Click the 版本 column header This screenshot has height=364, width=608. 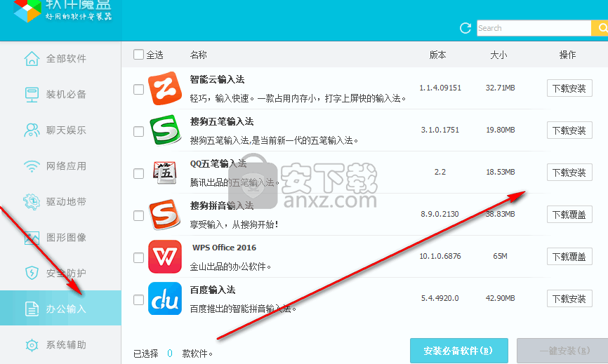pyautogui.click(x=438, y=55)
